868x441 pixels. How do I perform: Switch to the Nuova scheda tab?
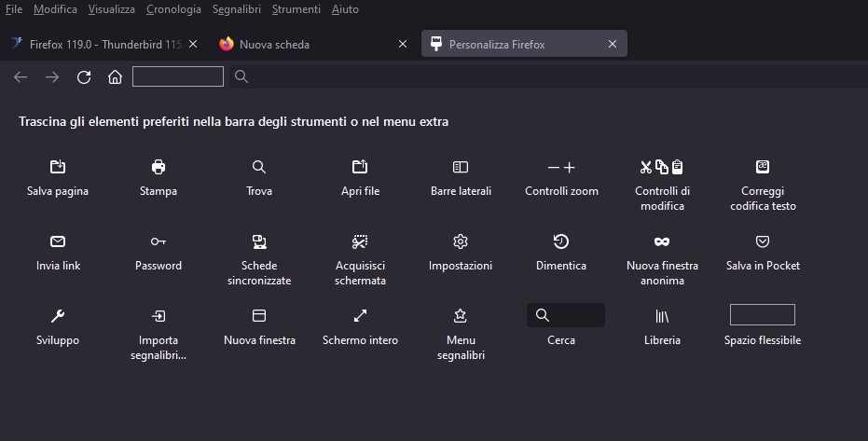point(313,44)
